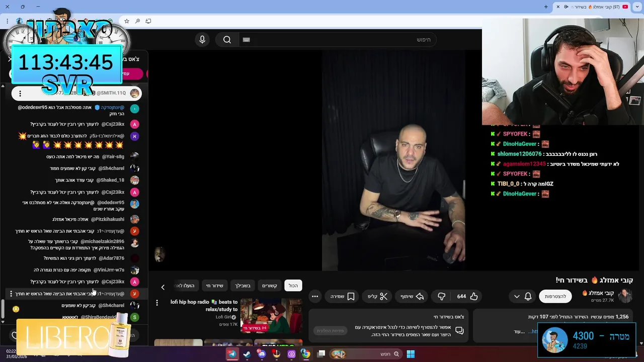Bookmark this page with the star icon
The image size is (644, 362).
[127, 21]
